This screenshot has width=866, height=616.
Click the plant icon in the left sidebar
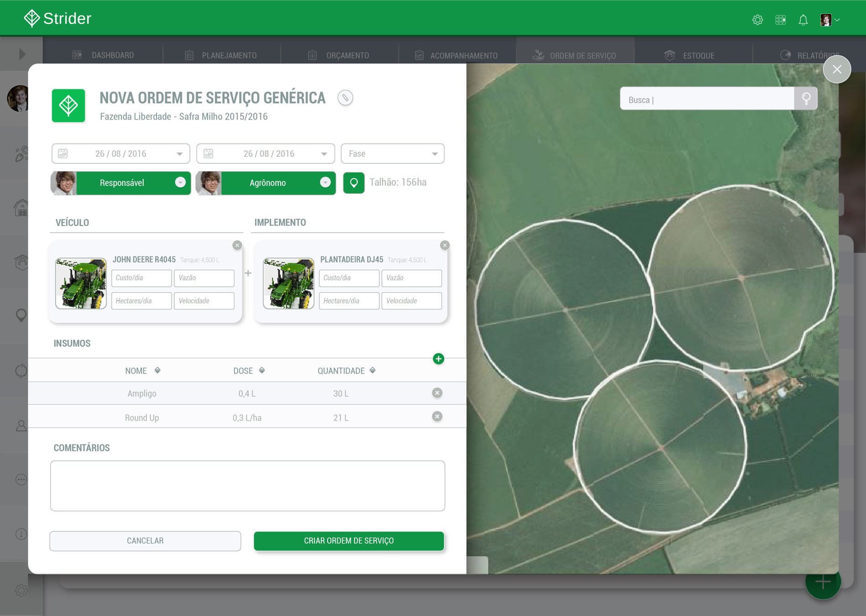21,154
